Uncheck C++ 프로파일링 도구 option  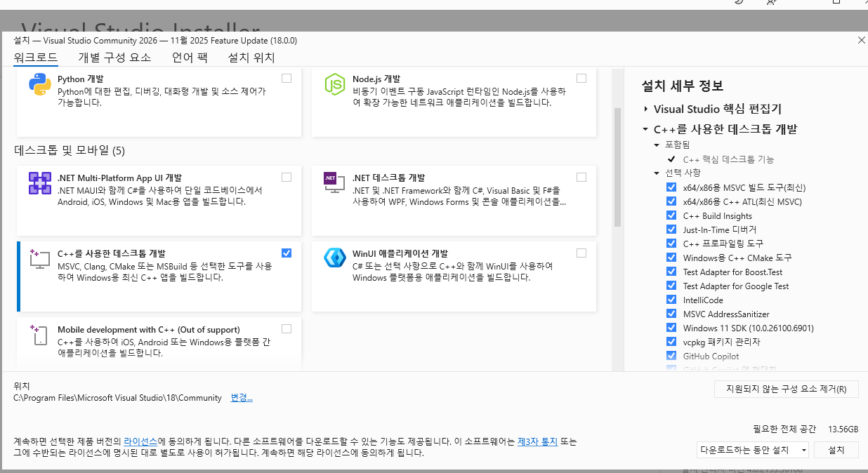[671, 244]
